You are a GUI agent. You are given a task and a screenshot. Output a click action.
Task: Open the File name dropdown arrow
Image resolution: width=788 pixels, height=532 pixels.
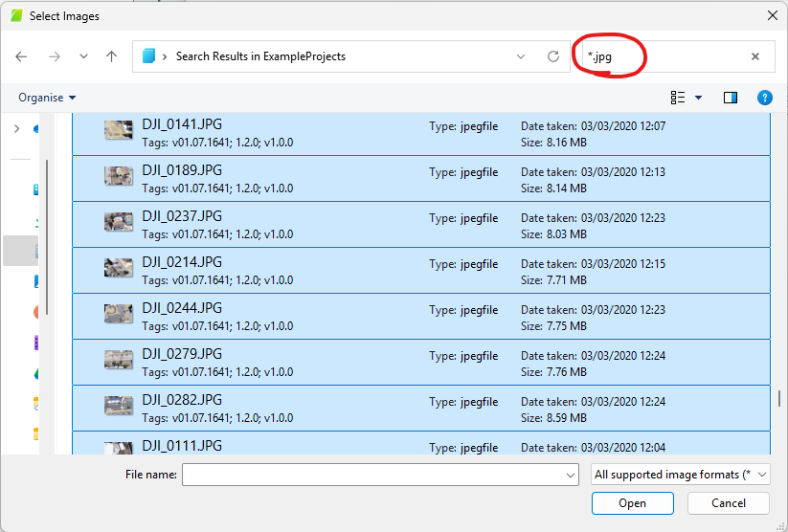571,476
